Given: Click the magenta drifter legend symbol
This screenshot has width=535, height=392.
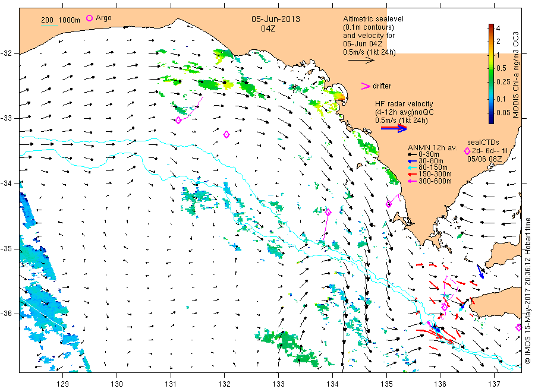Looking at the screenshot, I should pyautogui.click(x=366, y=86).
